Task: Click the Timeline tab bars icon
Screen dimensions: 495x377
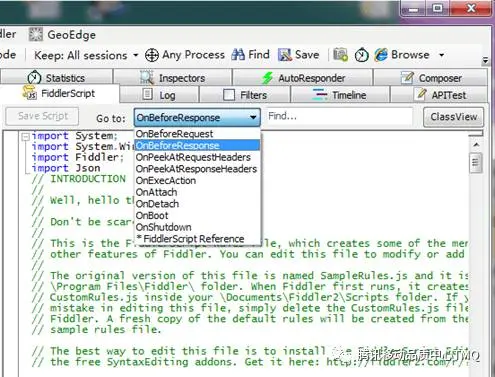Action: coord(320,94)
